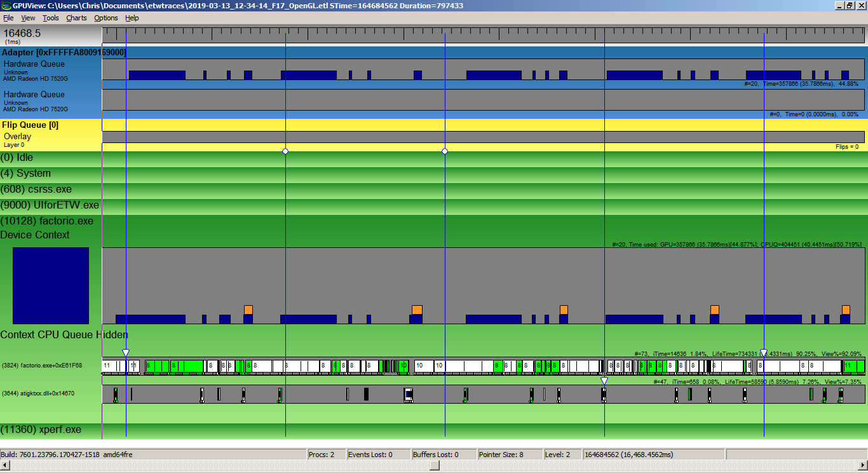Open the Tools menu
The image size is (868, 473).
(51, 18)
